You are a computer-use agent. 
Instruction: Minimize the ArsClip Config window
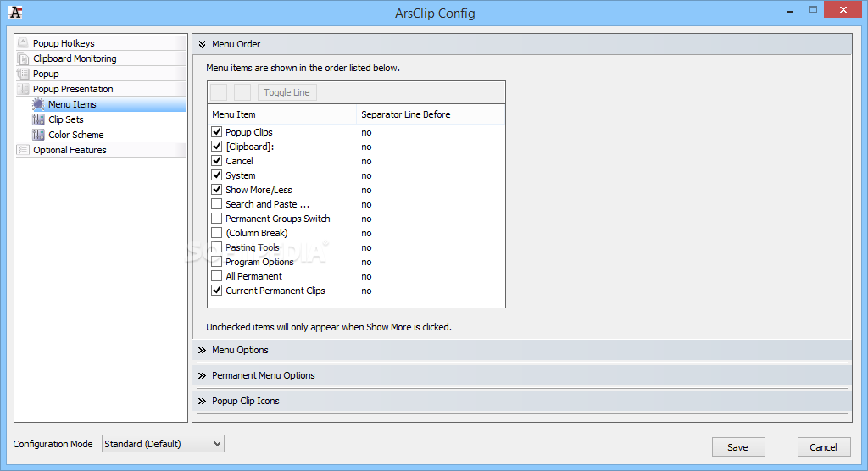coord(790,10)
